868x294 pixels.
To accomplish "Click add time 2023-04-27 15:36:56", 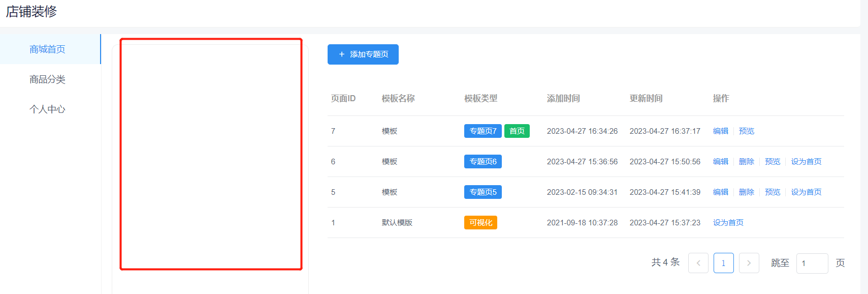I will [583, 162].
